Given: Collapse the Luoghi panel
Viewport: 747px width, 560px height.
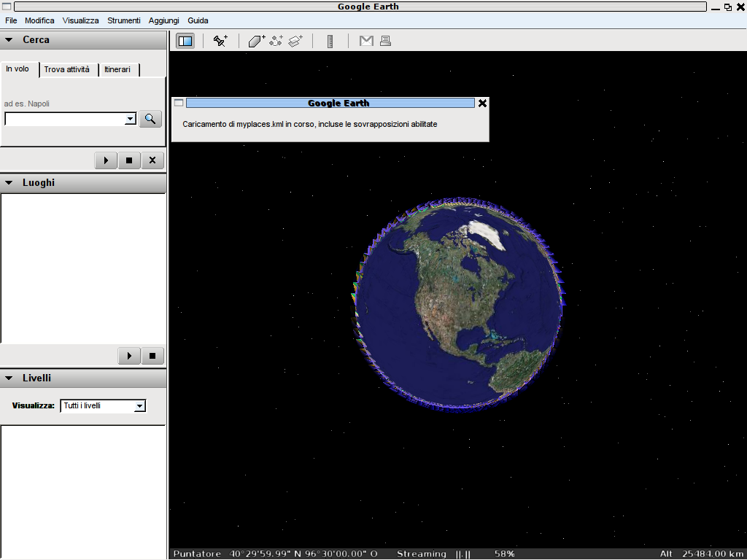Looking at the screenshot, I should (9, 183).
